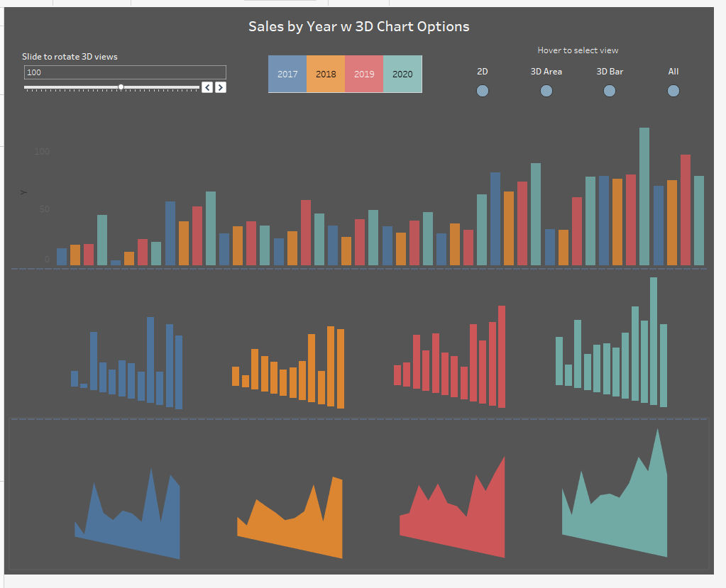The image size is (726, 588).
Task: Click the orange 2018 legend swatch
Action: click(x=326, y=73)
